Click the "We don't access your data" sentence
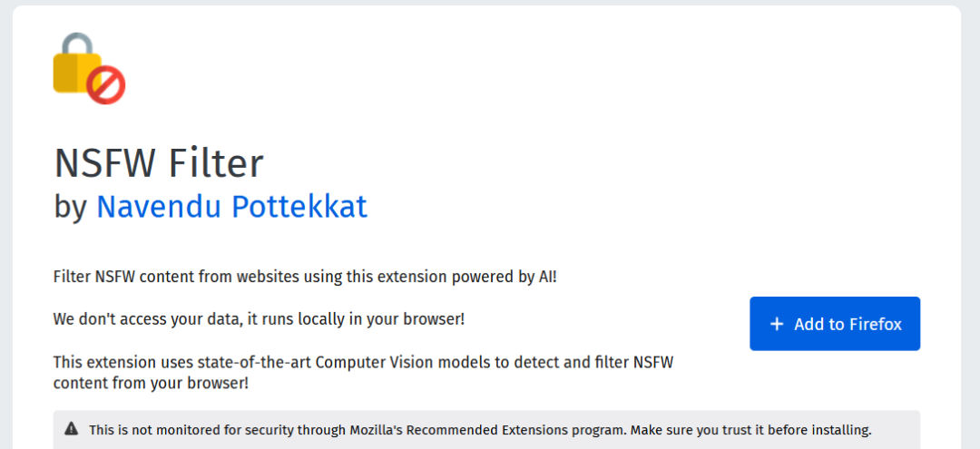 tap(259, 319)
